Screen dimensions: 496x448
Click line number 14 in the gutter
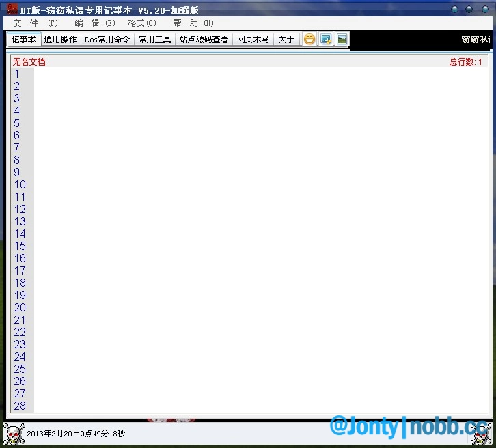(x=20, y=234)
